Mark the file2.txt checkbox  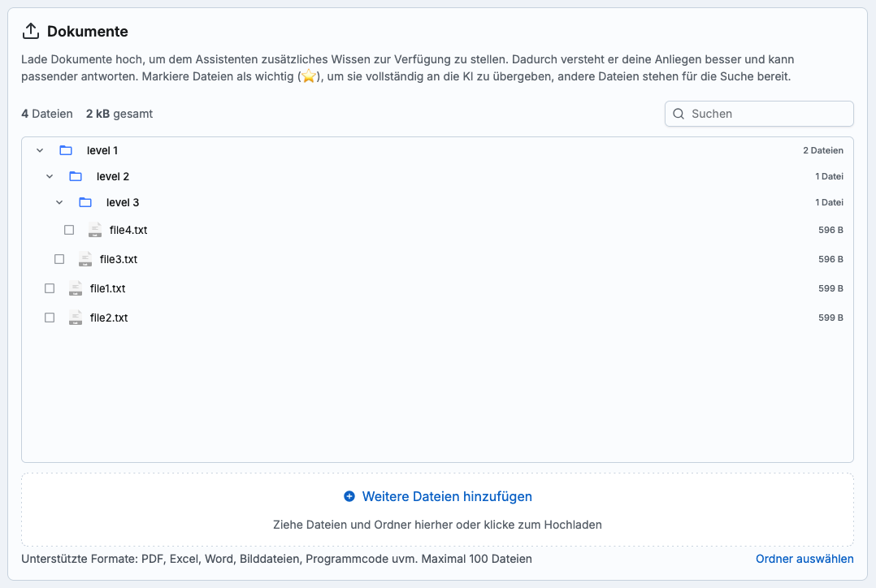point(50,318)
